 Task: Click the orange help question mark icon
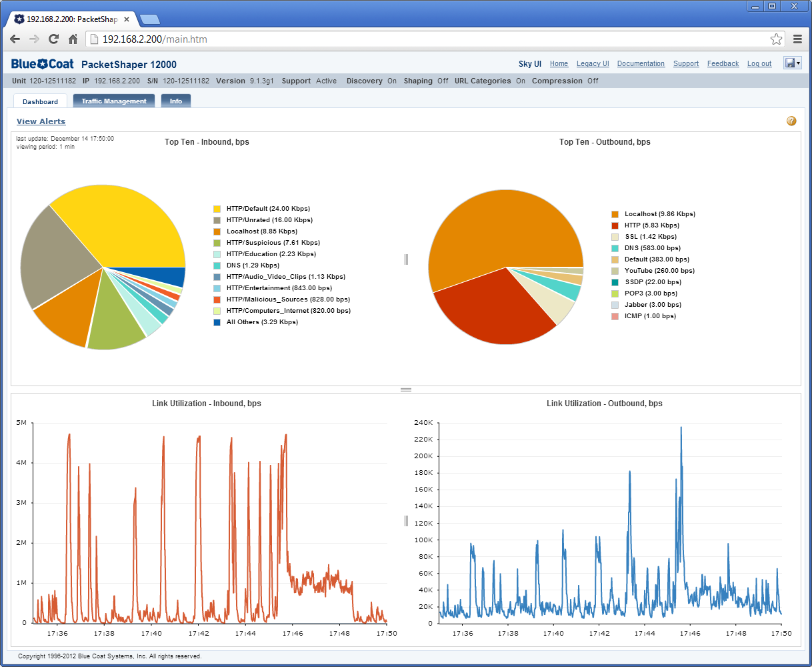click(791, 121)
